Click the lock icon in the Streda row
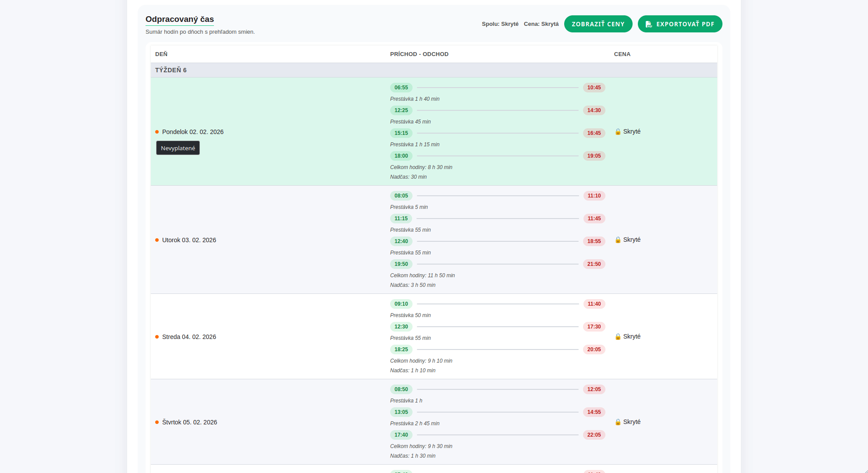 pos(618,337)
